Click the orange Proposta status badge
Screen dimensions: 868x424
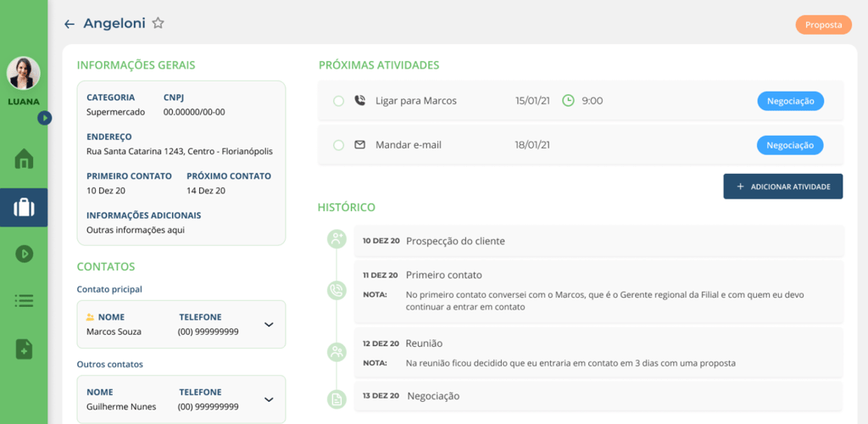tap(824, 25)
